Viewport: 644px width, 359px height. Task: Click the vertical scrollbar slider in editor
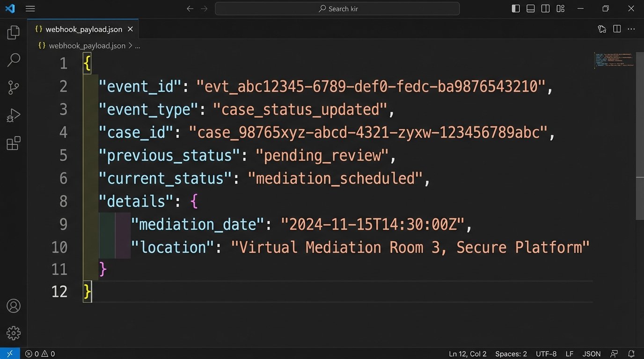tap(640, 198)
